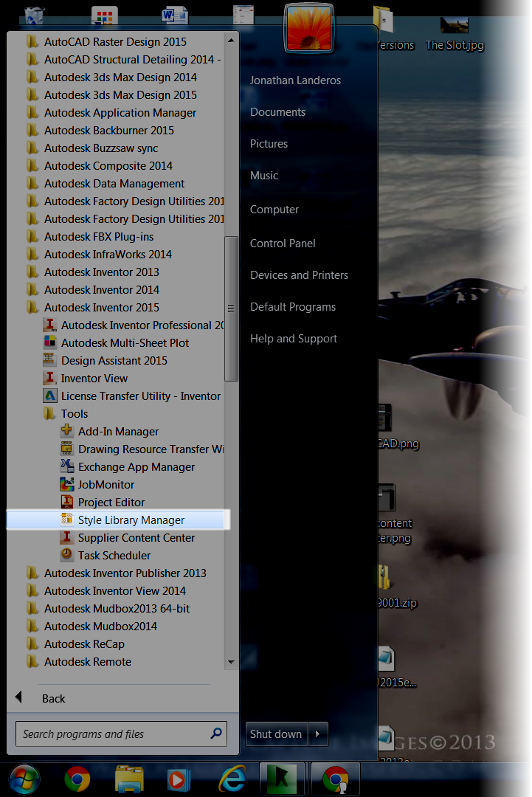Screen dimensions: 532x797
Task: Open Pictures library link
Action: click(x=269, y=144)
